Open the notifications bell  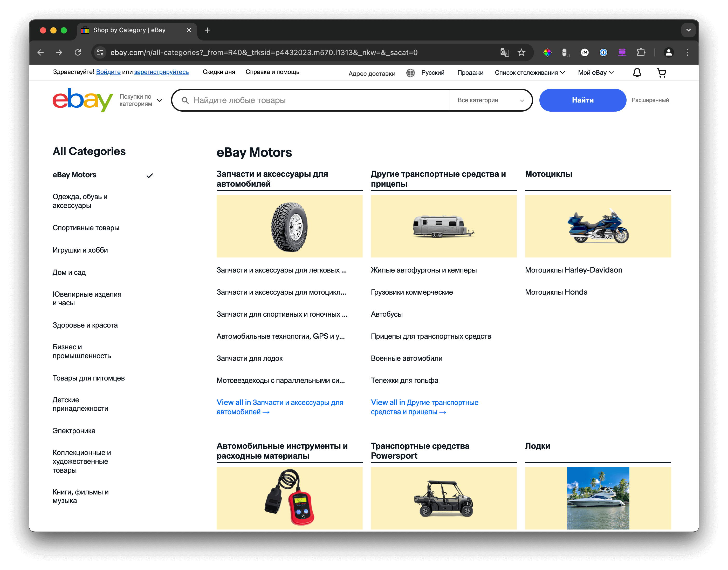(x=637, y=72)
